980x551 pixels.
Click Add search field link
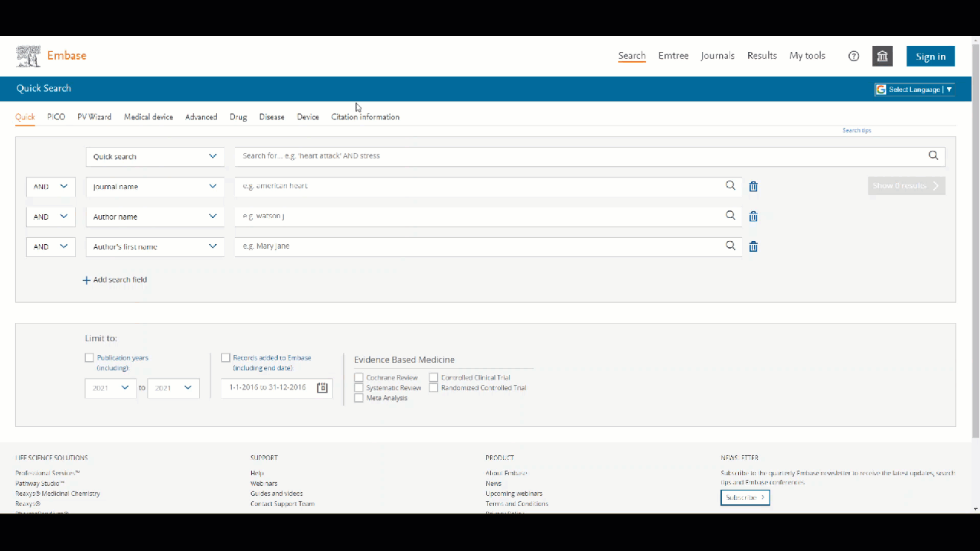[115, 280]
